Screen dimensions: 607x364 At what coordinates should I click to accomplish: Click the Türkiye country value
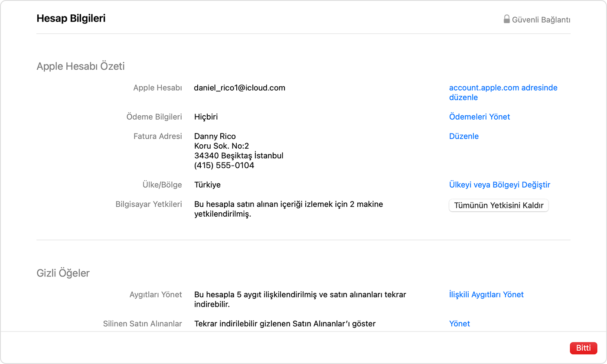point(207,185)
